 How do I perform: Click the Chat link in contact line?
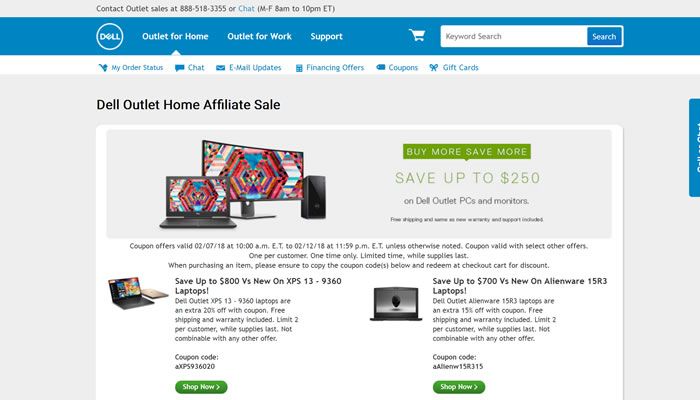pyautogui.click(x=246, y=8)
